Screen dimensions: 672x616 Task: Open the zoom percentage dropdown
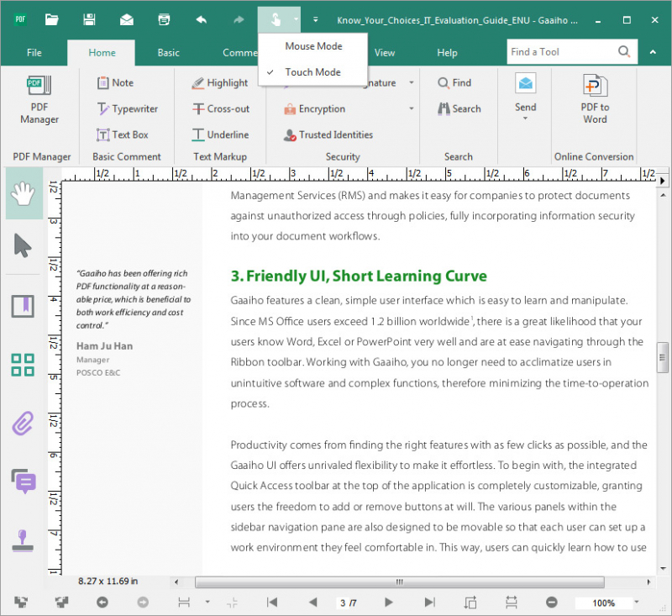tap(636, 602)
